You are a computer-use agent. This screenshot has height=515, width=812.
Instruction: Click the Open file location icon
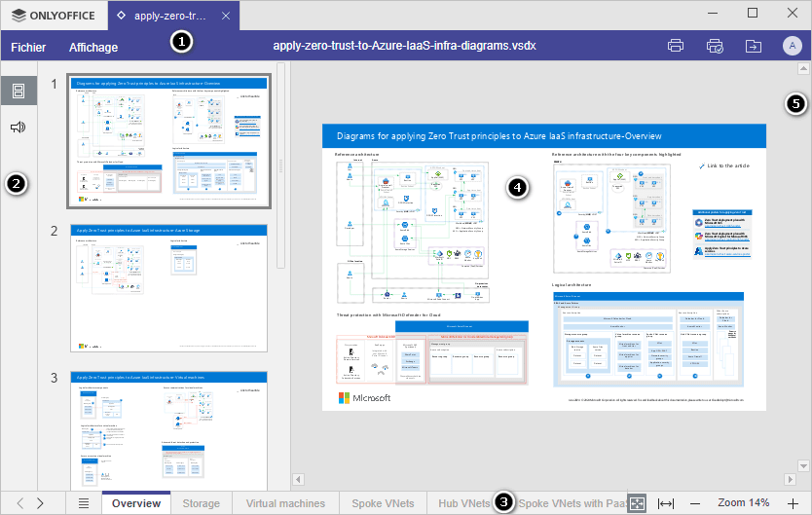pos(753,46)
